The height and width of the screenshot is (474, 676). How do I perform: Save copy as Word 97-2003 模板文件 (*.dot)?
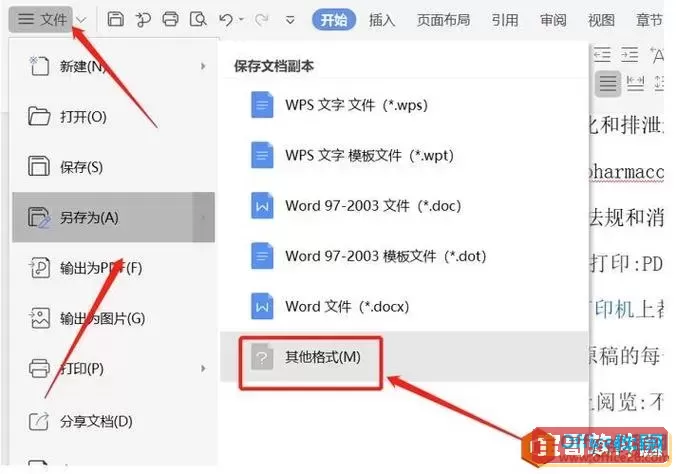click(404, 256)
